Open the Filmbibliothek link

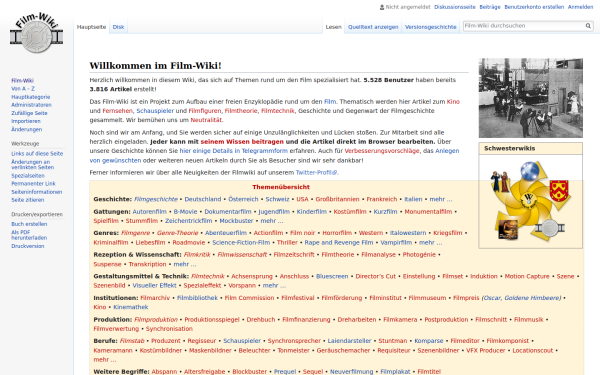(x=197, y=298)
